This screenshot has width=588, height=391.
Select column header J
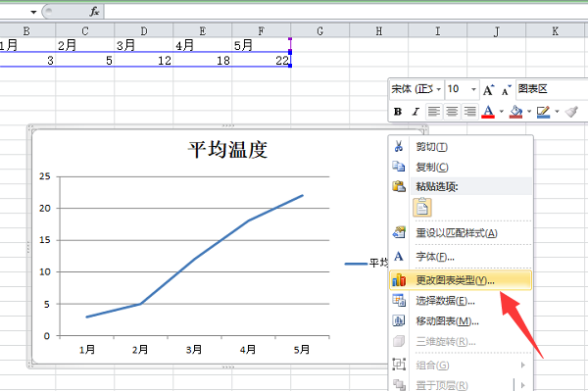[x=497, y=31]
